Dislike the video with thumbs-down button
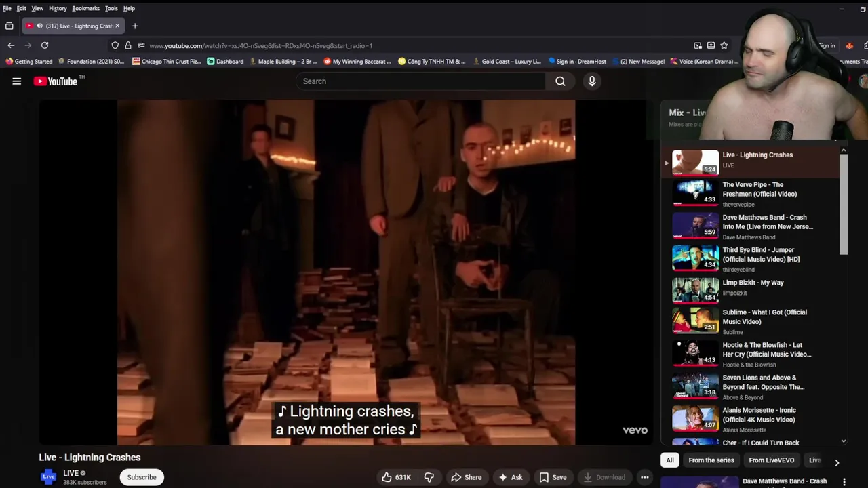 point(429,477)
